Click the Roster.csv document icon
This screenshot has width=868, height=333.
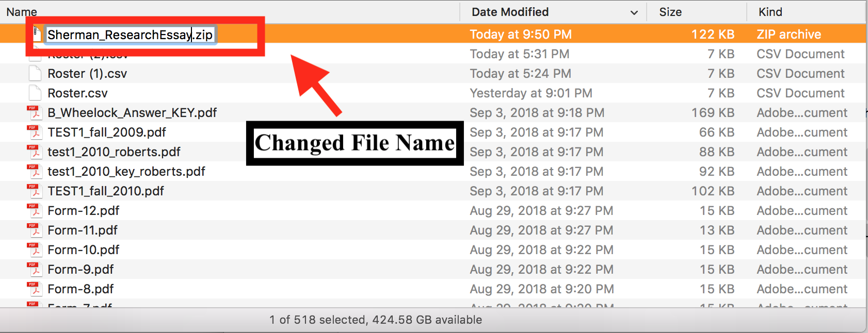(x=35, y=93)
